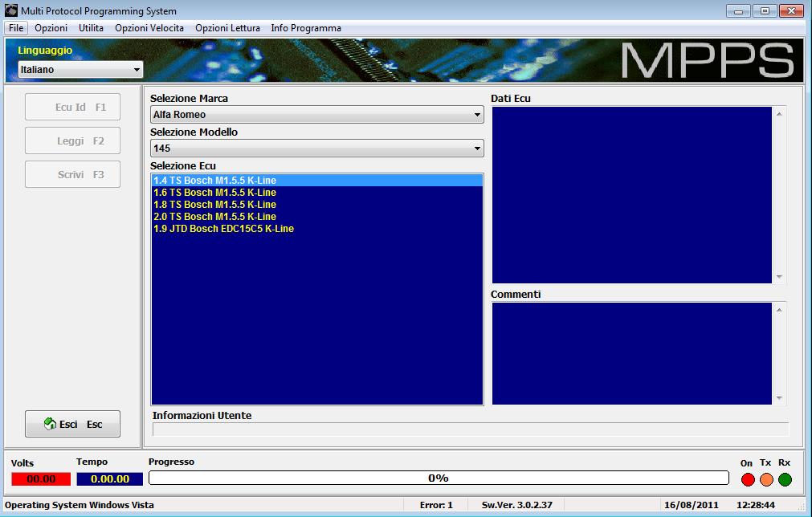Image resolution: width=812 pixels, height=517 pixels.
Task: Click the Progresso bar showing 0%
Action: click(439, 478)
